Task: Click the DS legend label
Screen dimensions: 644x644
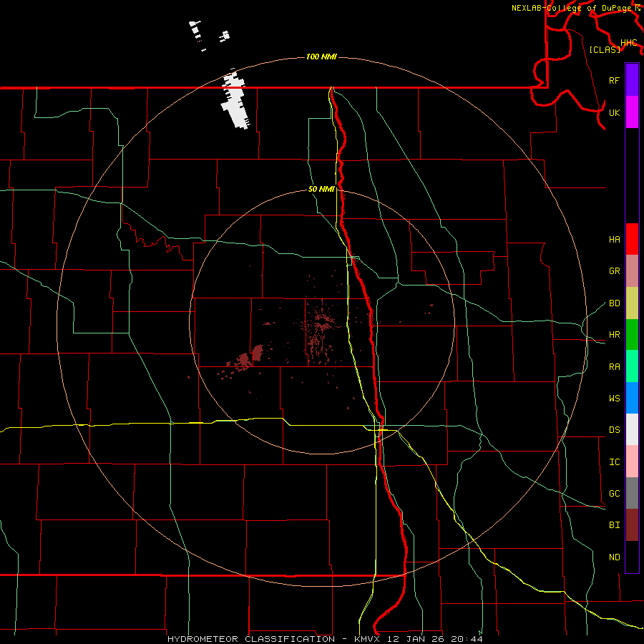Action: [x=614, y=430]
